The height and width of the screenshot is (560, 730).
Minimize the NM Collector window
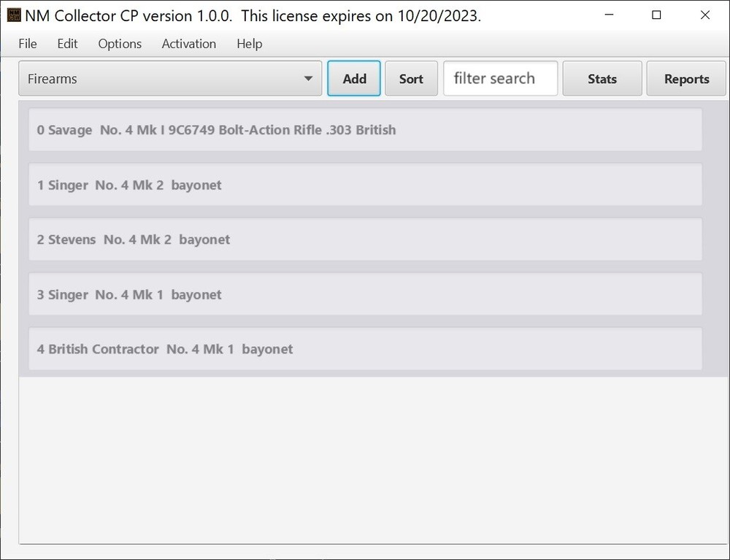[609, 15]
